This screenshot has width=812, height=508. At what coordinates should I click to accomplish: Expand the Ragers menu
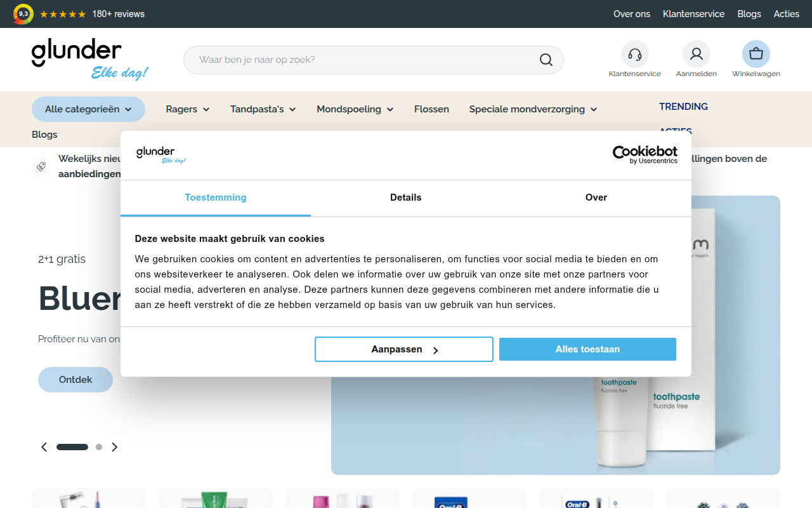(188, 109)
